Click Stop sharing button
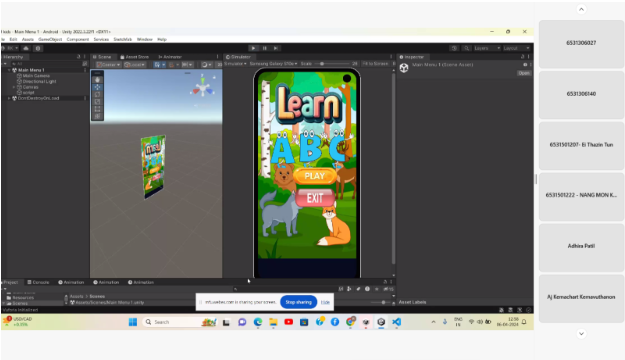The image size is (625, 360). [299, 302]
